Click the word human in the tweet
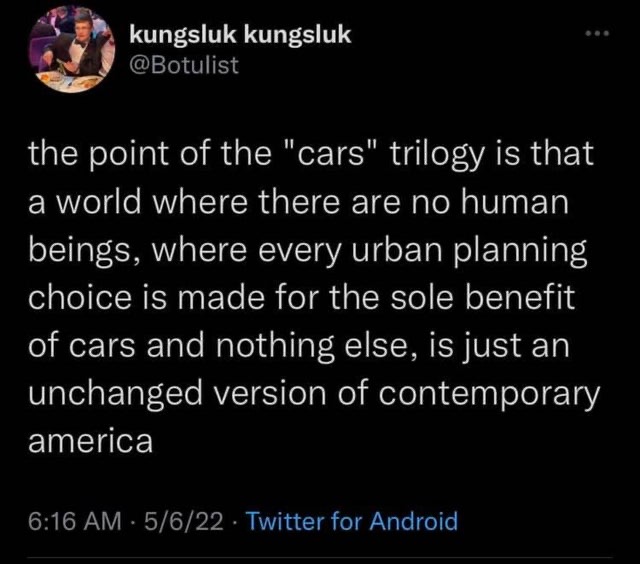The width and height of the screenshot is (640, 564). [x=515, y=202]
